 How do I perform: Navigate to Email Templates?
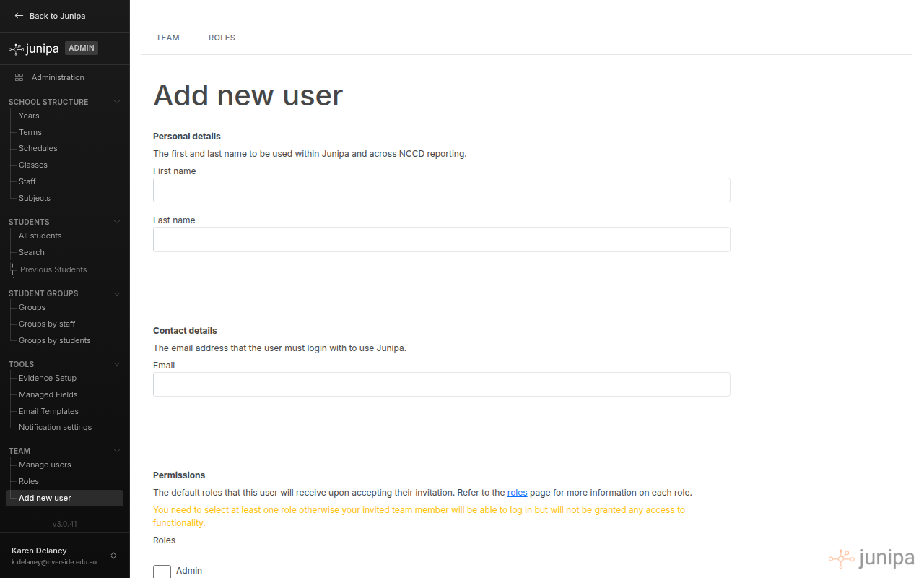click(x=48, y=411)
